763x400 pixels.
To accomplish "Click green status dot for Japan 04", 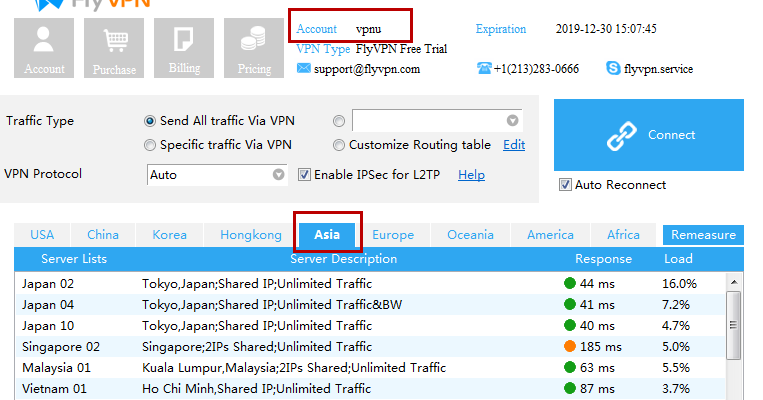I will (x=570, y=304).
